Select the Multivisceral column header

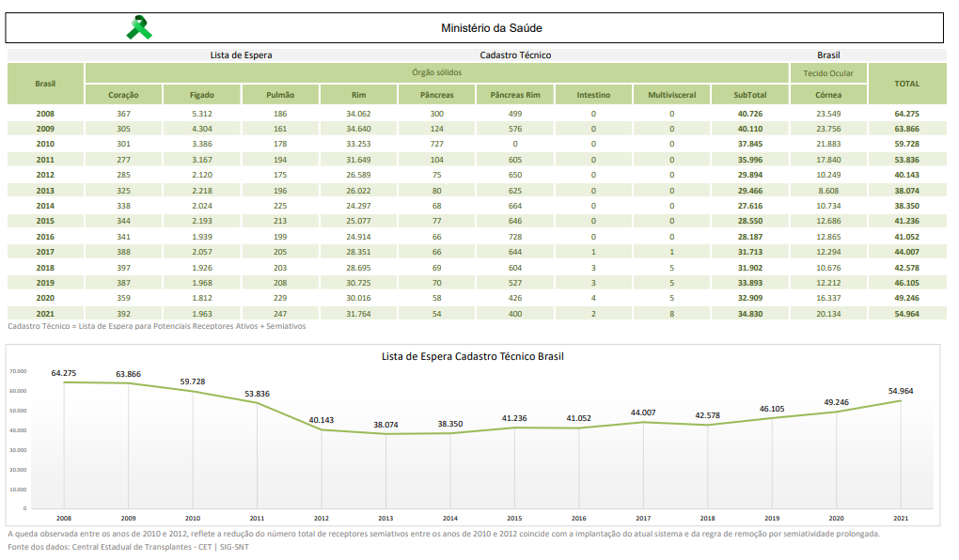[671, 95]
